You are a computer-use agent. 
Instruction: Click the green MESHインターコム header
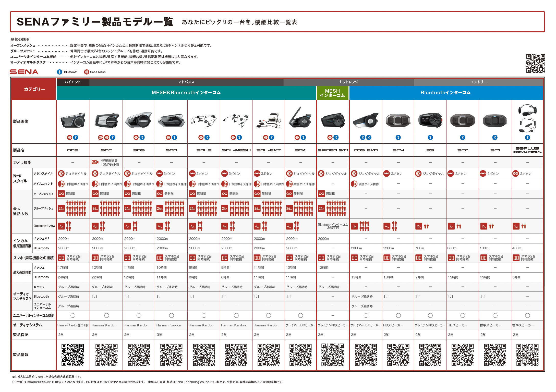[x=333, y=93]
